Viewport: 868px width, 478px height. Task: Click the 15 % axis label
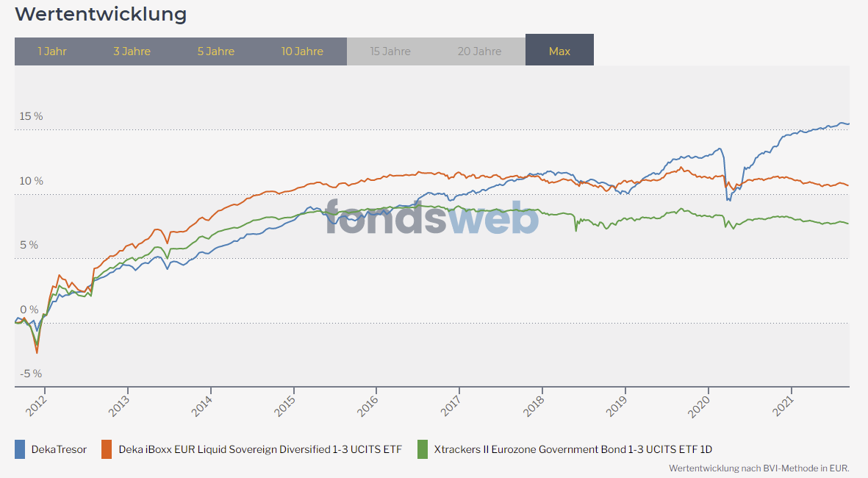tap(31, 116)
